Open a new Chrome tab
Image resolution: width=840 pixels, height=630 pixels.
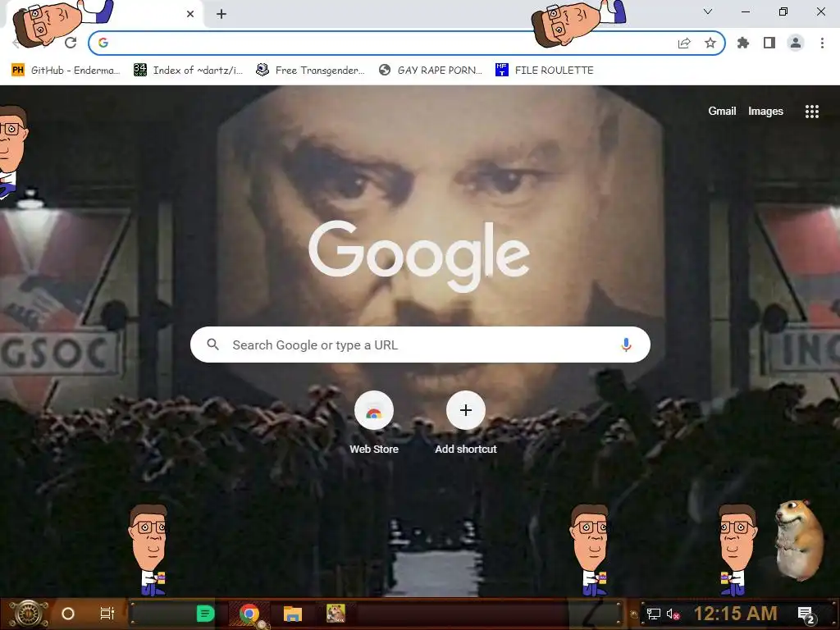[221, 14]
